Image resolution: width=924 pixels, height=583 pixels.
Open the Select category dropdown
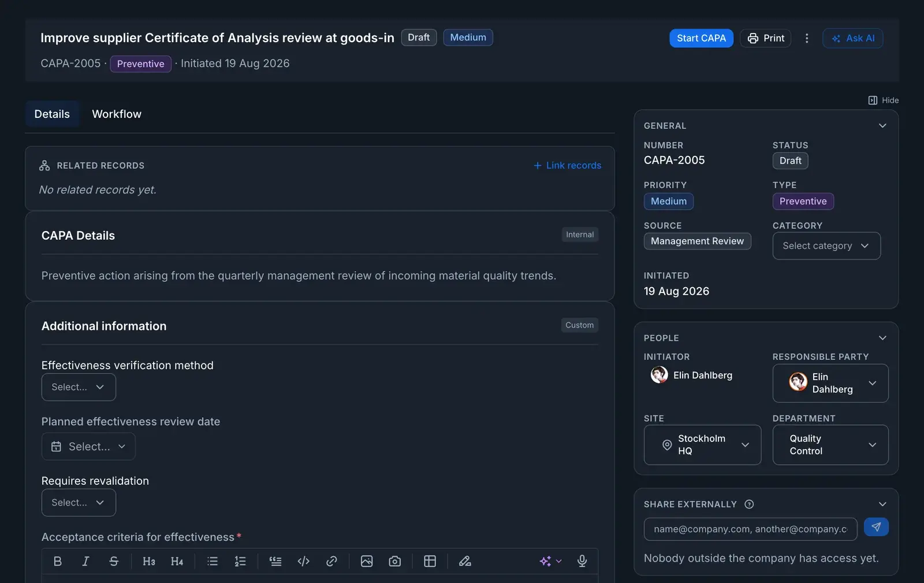point(826,246)
